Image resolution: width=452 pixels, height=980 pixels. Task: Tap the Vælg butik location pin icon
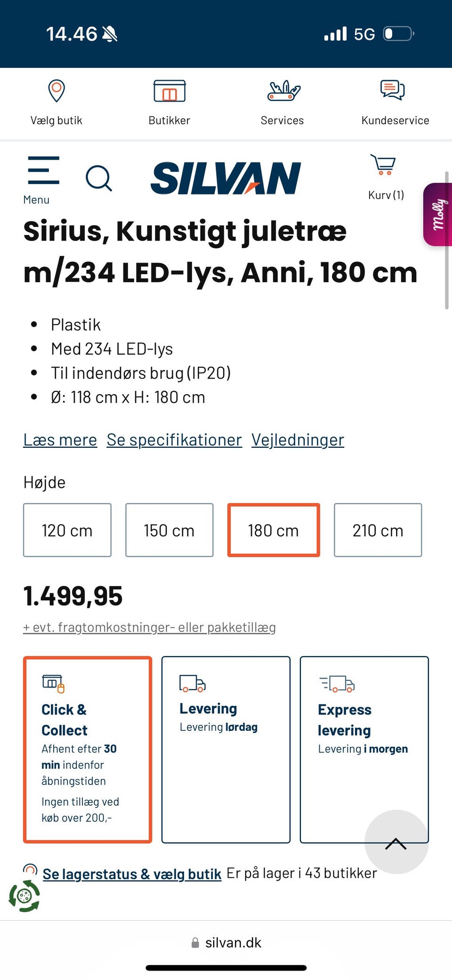[x=56, y=91]
